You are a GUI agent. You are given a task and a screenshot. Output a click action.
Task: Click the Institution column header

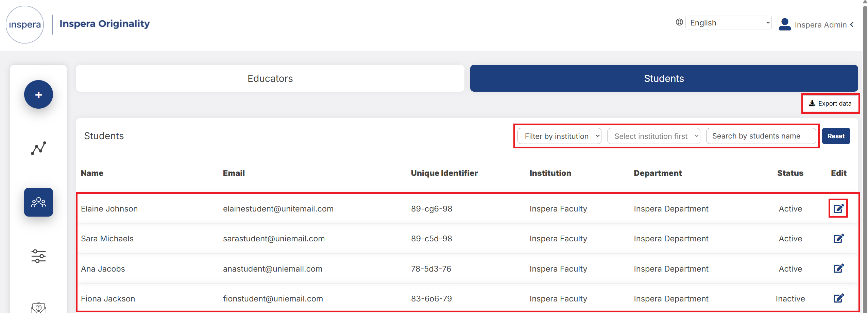tap(550, 173)
